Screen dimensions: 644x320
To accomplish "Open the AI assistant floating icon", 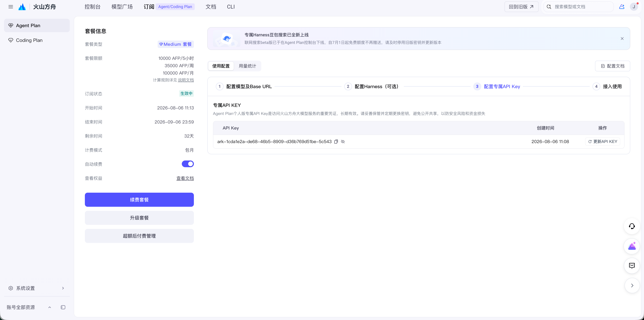I will (632, 246).
